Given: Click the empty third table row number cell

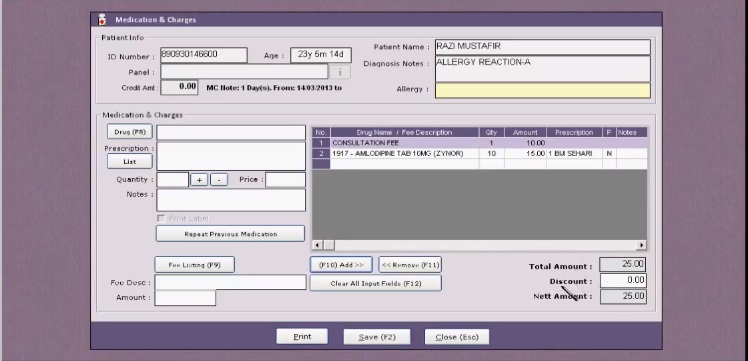Looking at the screenshot, I should (321, 164).
